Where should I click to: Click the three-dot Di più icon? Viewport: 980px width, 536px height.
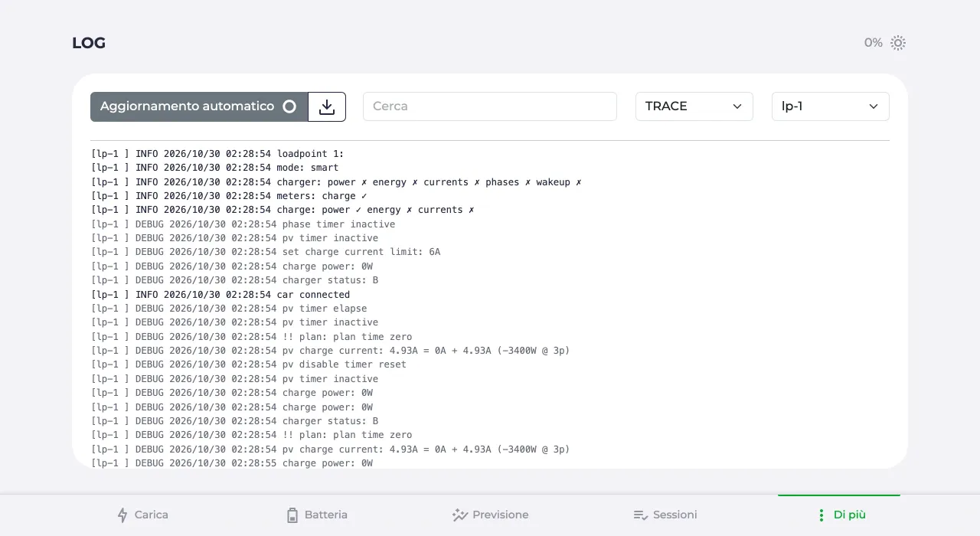pyautogui.click(x=821, y=515)
